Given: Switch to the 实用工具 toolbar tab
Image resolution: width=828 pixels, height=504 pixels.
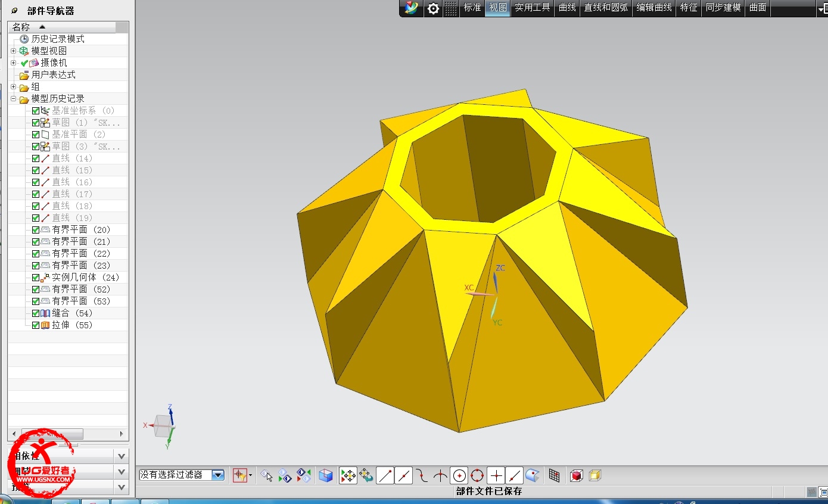Looking at the screenshot, I should coord(533,8).
